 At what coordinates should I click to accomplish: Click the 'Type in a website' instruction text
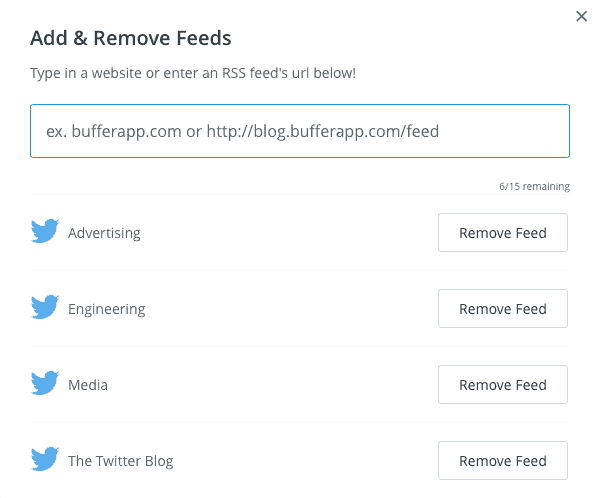(193, 73)
